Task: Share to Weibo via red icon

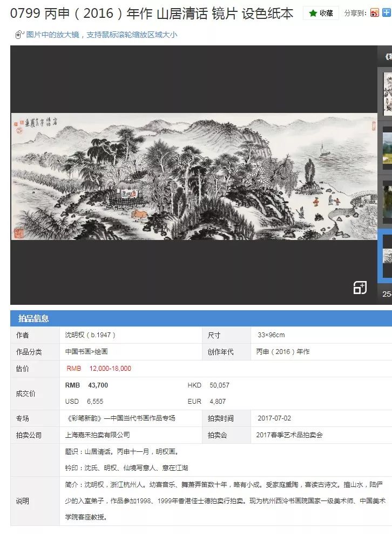Action: click(375, 13)
